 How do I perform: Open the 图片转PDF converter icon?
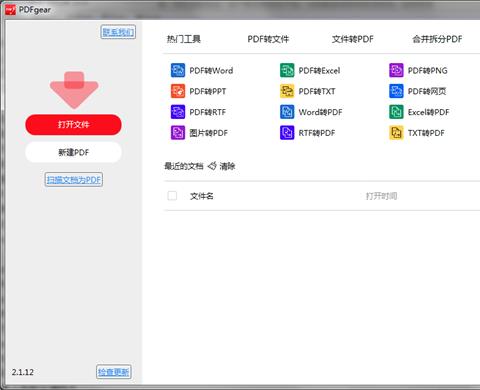pyautogui.click(x=178, y=133)
